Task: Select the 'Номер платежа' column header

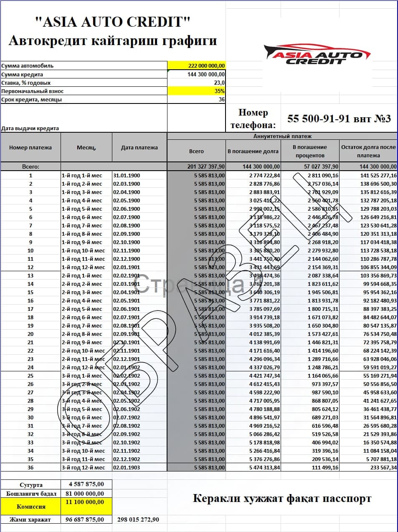Action: [x=30, y=147]
